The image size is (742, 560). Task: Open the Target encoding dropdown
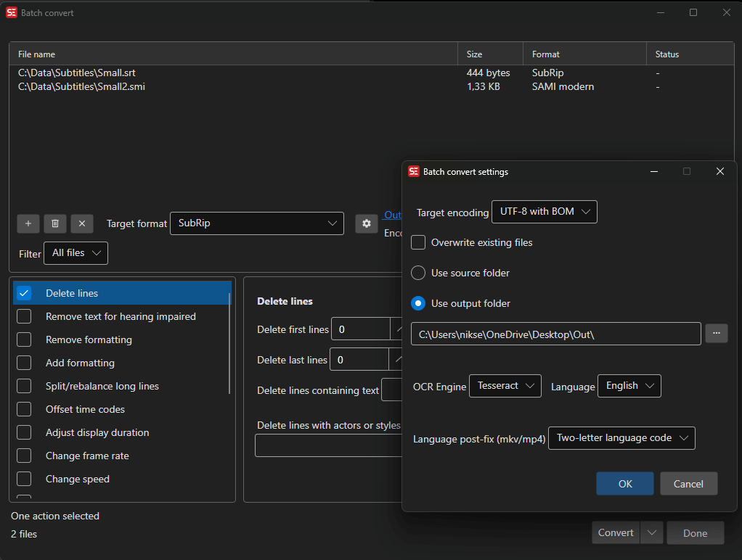(x=544, y=212)
